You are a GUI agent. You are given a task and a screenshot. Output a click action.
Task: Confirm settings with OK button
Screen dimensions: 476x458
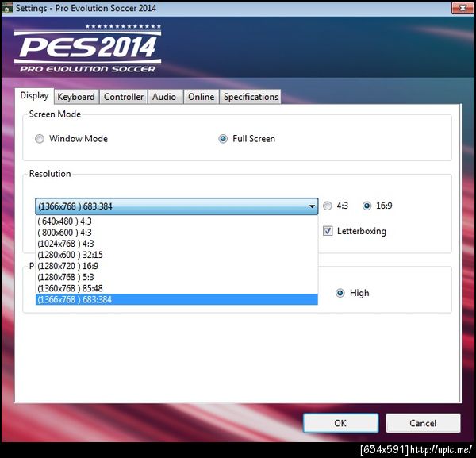click(340, 423)
